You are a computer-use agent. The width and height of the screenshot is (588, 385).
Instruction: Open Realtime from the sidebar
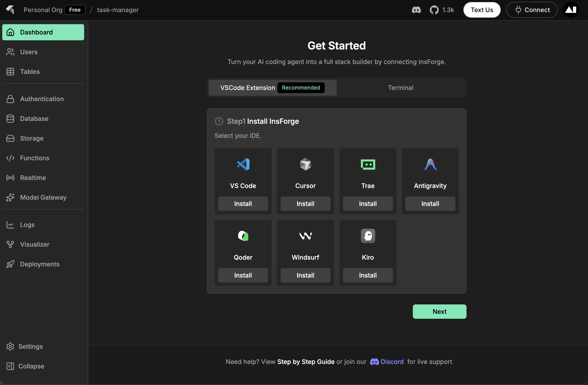43,178
